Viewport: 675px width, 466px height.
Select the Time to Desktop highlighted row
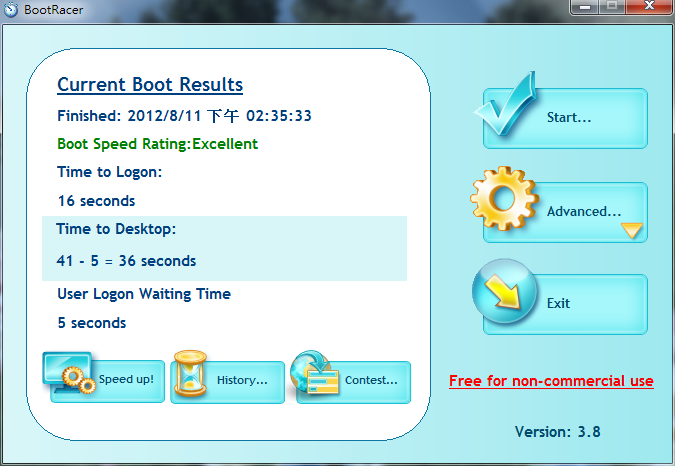click(224, 248)
